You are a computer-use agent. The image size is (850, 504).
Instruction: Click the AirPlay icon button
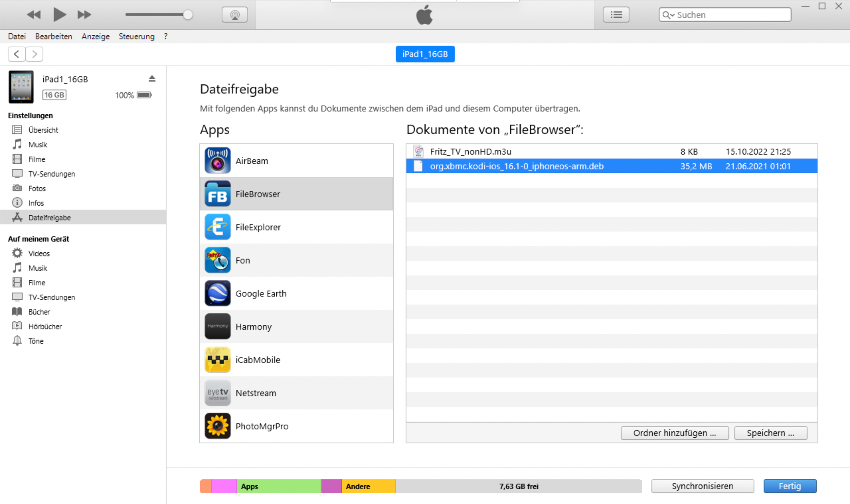pyautogui.click(x=235, y=15)
